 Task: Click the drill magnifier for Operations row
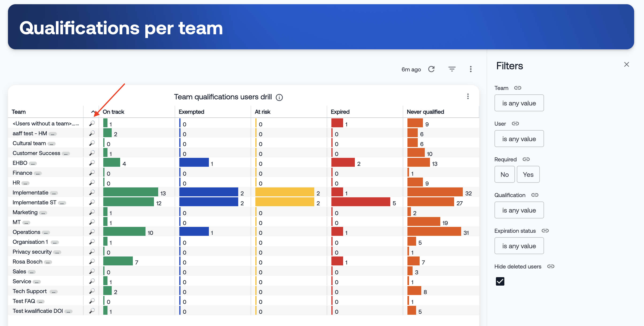click(92, 232)
